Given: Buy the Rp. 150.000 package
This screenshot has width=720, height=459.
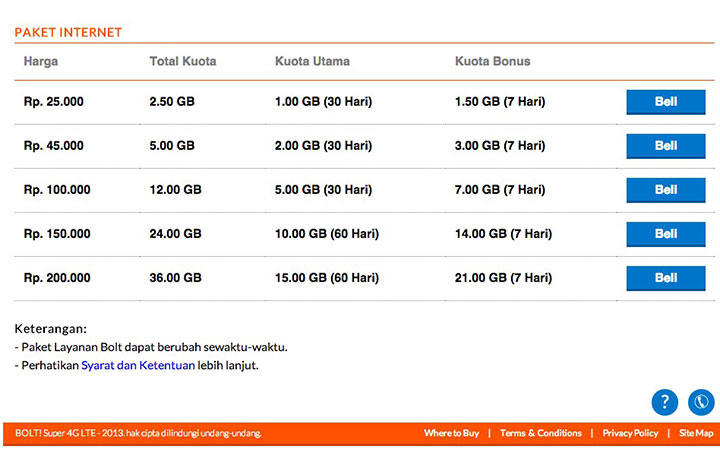Looking at the screenshot, I should pos(666,234).
